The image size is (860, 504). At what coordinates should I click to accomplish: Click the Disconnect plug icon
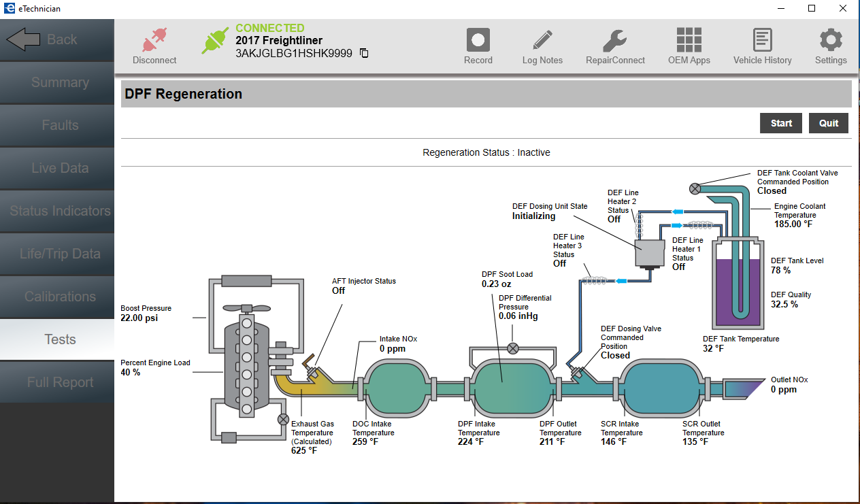(x=154, y=39)
